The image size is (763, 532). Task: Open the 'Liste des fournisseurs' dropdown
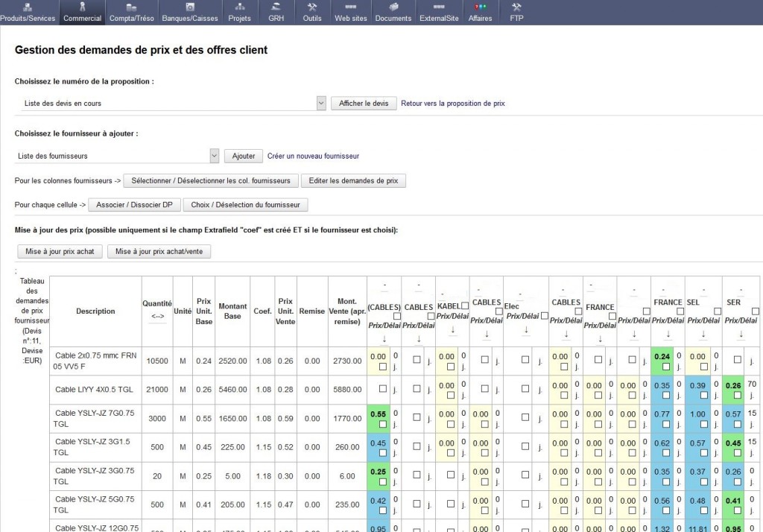[214, 156]
